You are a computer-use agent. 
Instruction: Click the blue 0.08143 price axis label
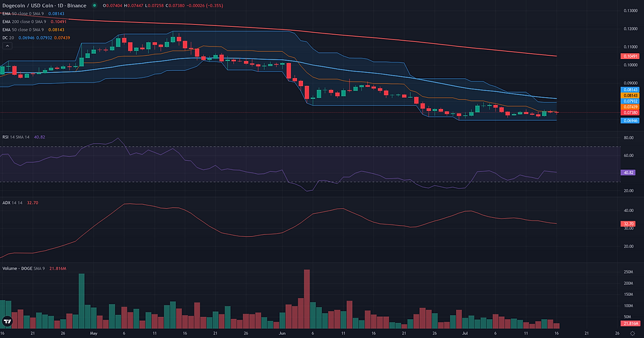click(630, 89)
